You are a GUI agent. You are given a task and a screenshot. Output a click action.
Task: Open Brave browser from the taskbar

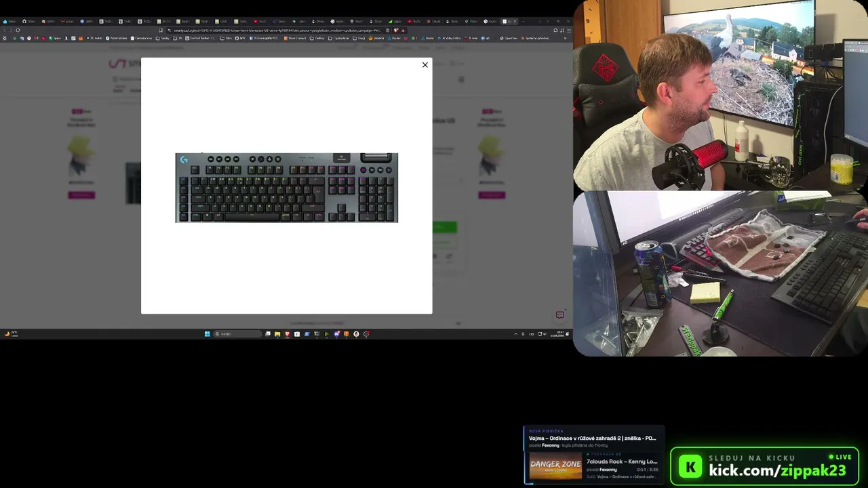coord(288,333)
